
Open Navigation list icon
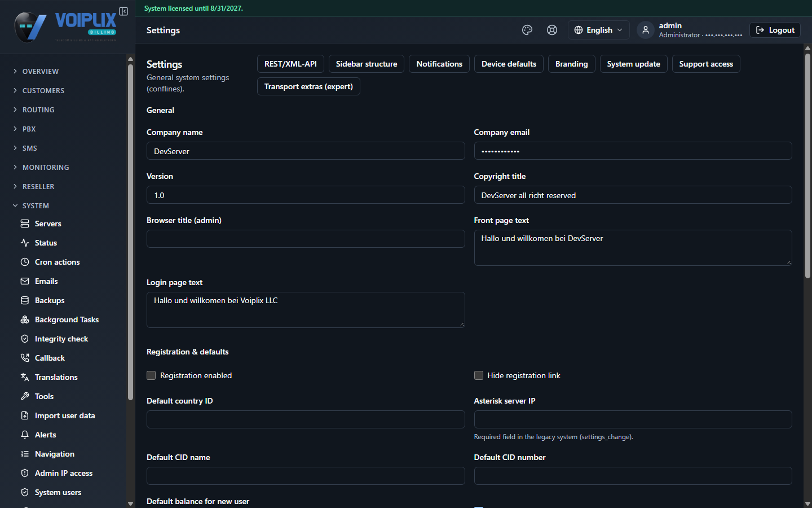click(25, 454)
